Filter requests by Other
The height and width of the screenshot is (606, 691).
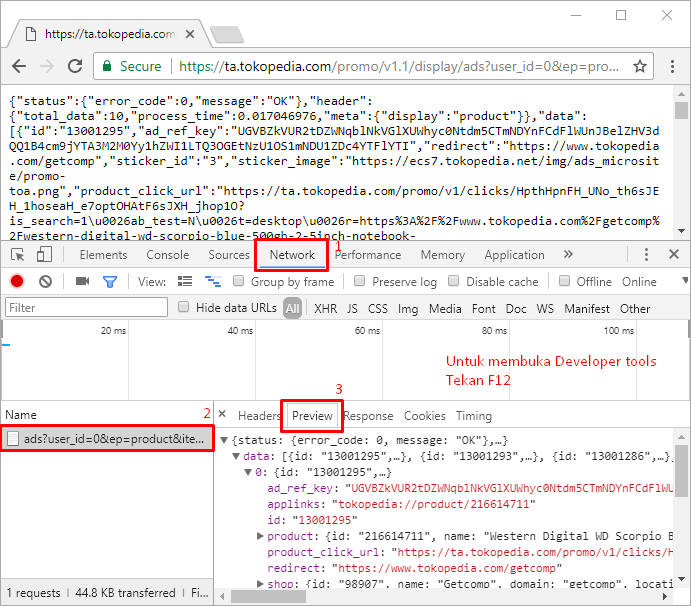(635, 308)
